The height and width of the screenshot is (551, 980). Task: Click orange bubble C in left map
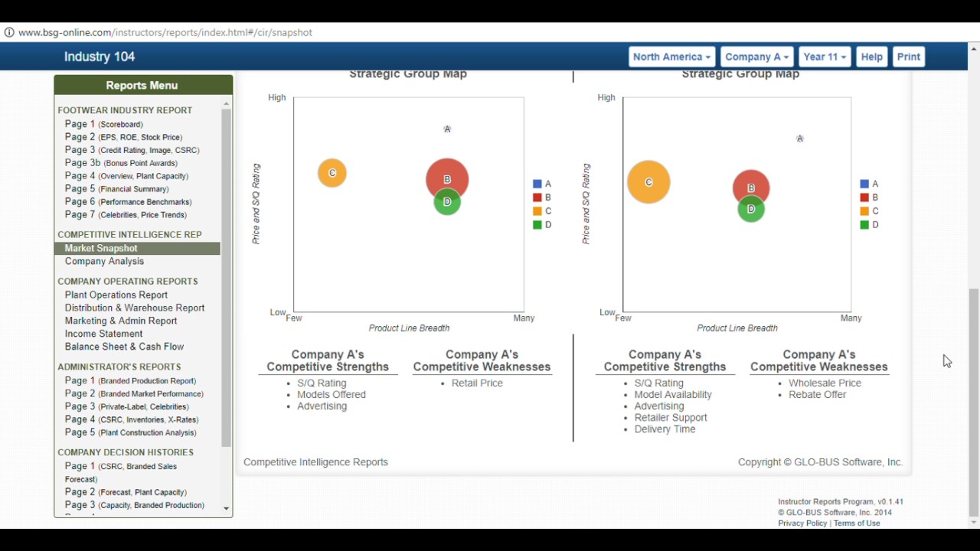pyautogui.click(x=332, y=173)
